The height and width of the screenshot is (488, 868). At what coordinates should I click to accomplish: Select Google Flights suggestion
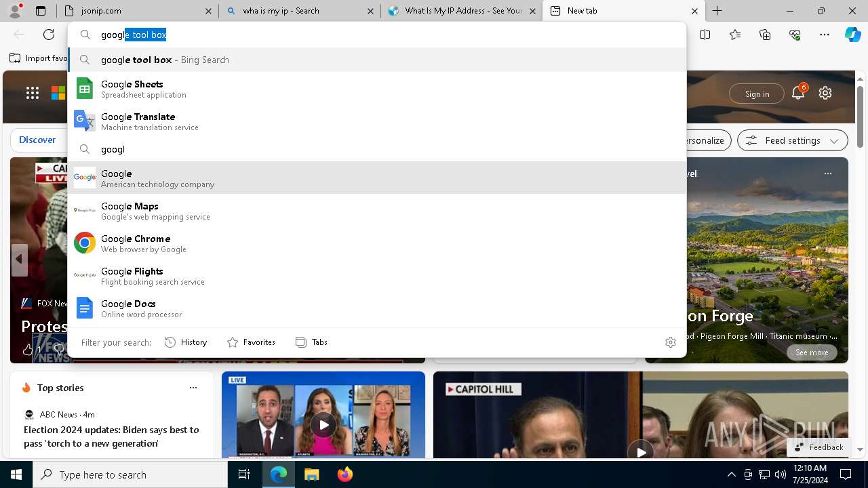point(377,276)
